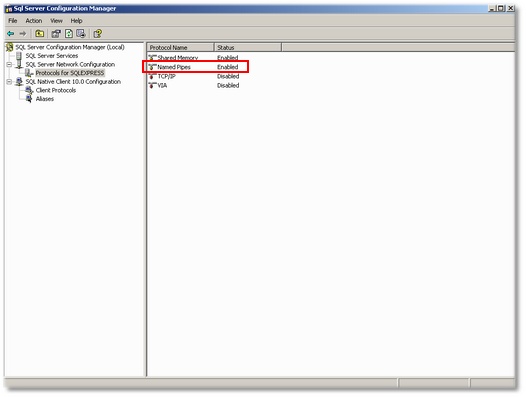This screenshot has width=526, height=398.
Task: Open the Action menu
Action: pyautogui.click(x=34, y=21)
